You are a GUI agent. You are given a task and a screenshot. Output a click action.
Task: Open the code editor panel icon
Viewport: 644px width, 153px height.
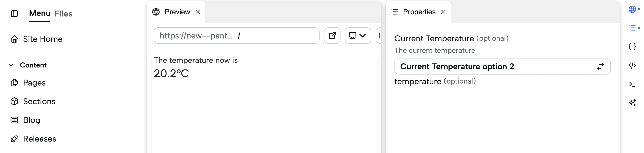[633, 65]
